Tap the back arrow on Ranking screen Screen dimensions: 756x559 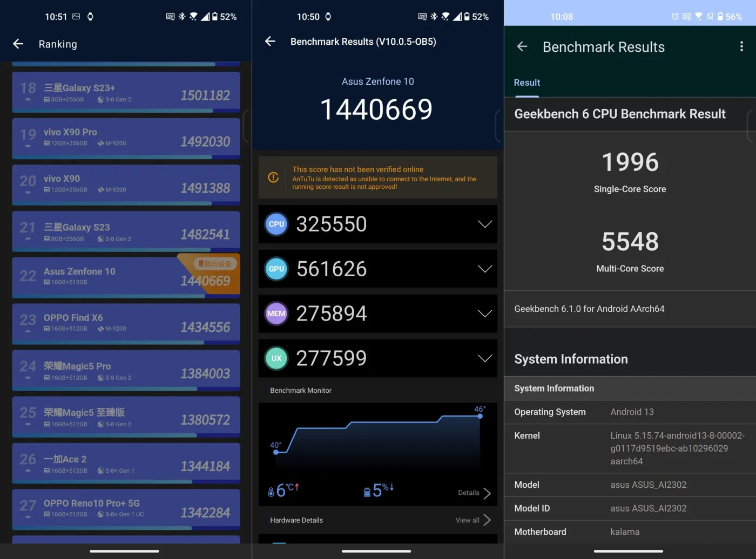18,44
